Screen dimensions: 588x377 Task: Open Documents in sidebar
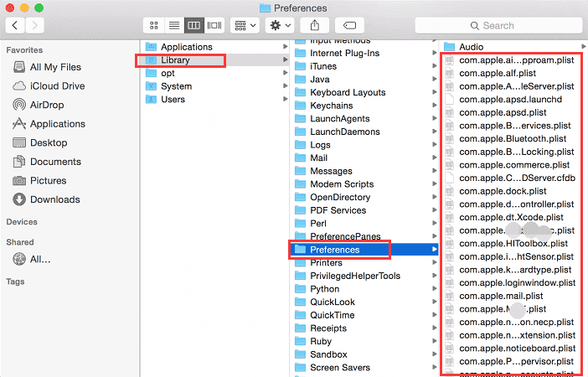pyautogui.click(x=47, y=162)
